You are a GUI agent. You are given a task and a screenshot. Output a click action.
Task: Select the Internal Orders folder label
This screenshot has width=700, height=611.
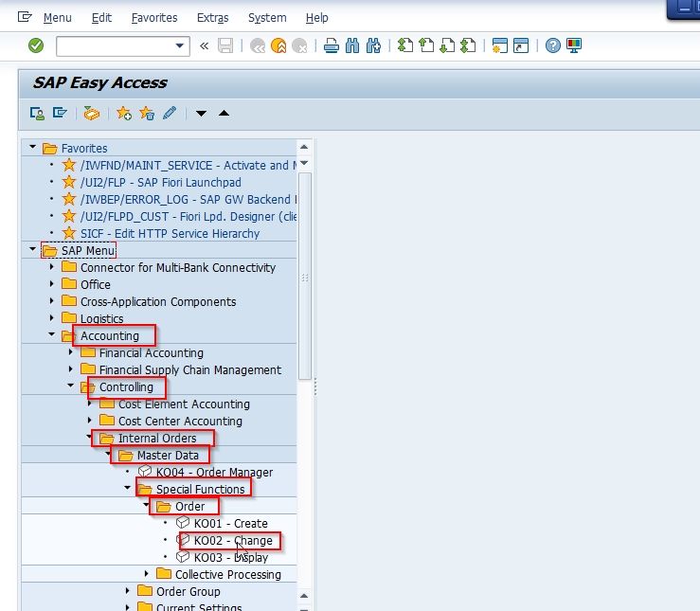(157, 439)
